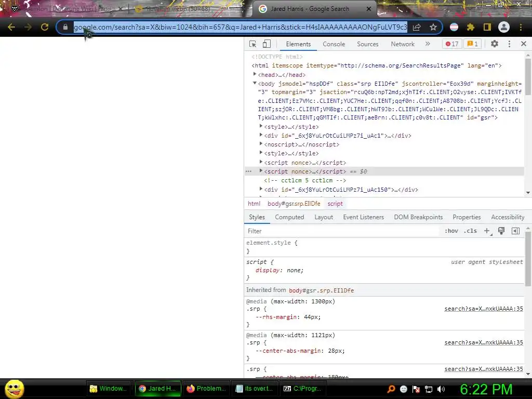Switch to Window... folder taskbar item

coord(109,389)
